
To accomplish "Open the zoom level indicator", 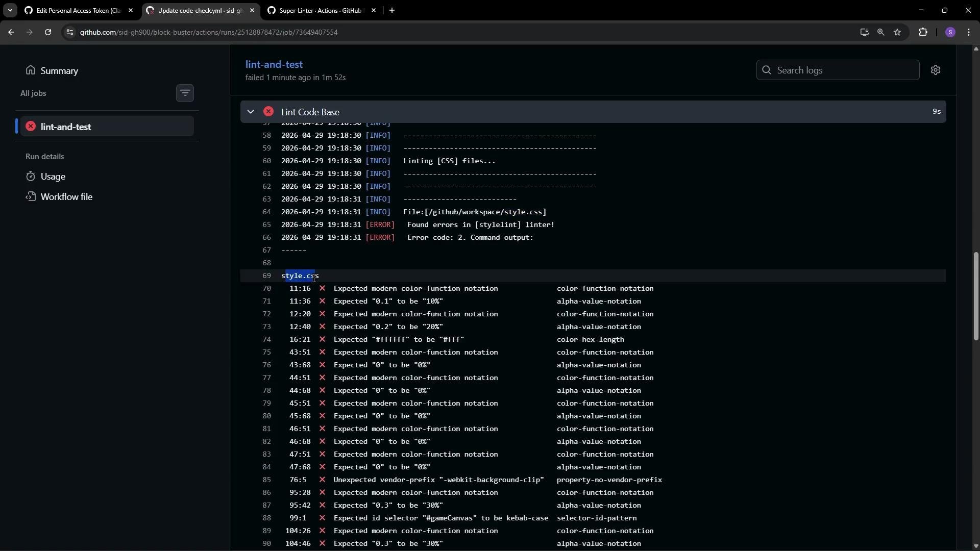I will coord(880,32).
